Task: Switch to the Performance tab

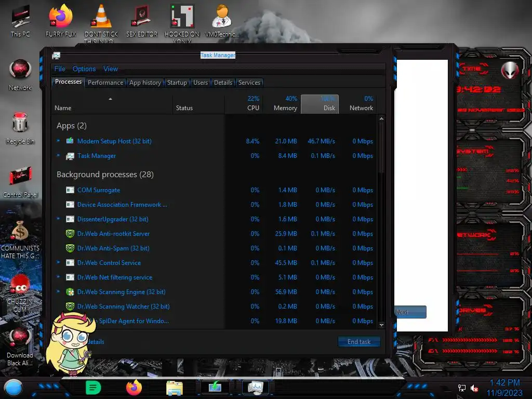Action: pos(105,83)
